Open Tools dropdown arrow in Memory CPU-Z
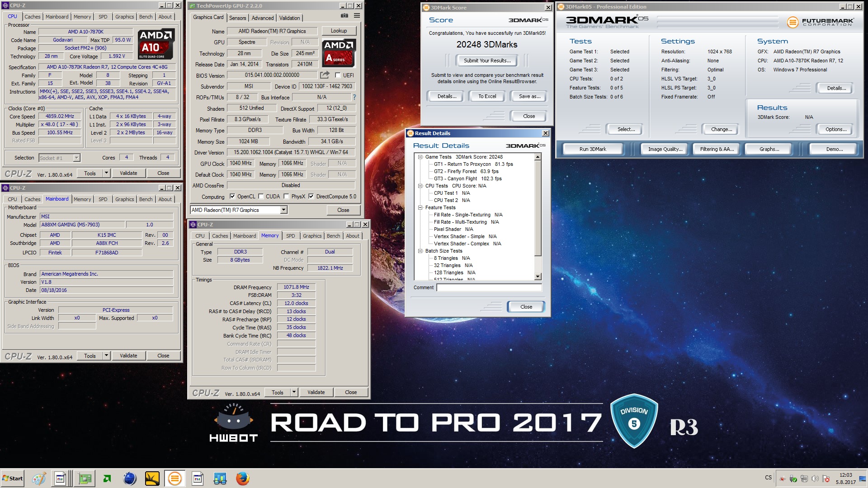Screen dimensions: 868x488 coord(294,392)
